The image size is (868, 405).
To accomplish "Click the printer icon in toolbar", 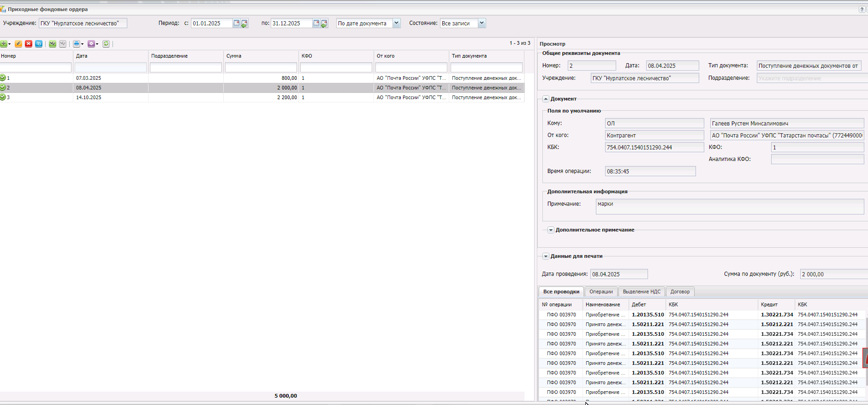I will point(77,44).
